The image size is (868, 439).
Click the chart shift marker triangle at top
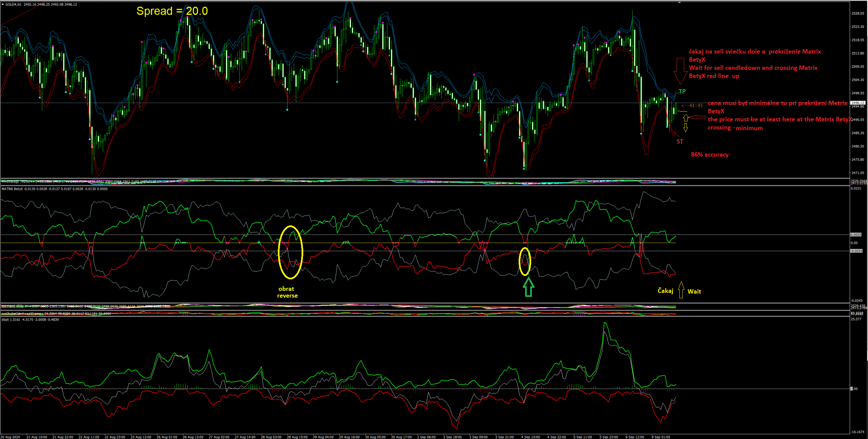[x=679, y=3]
